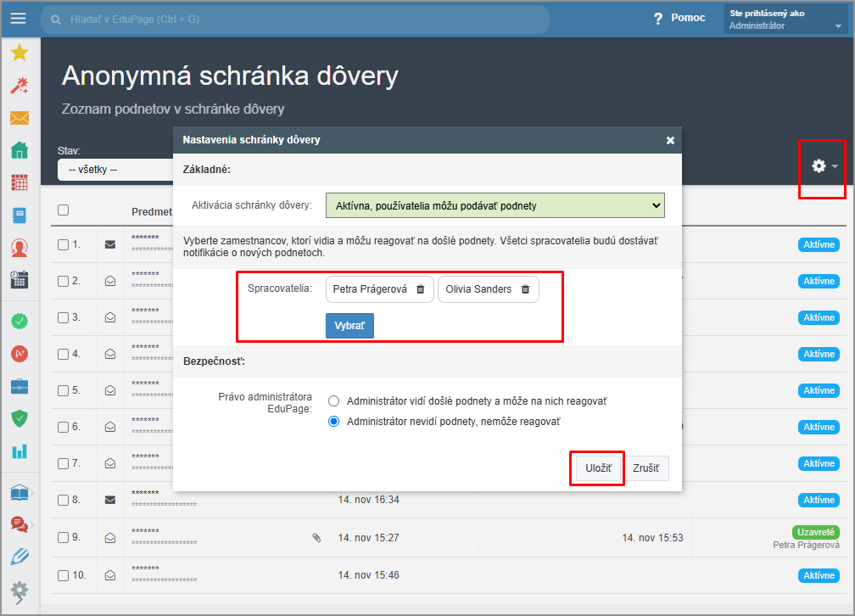The image size is (855, 616).
Task: Click the '14. nov 15:27' date cell
Action: point(369,538)
